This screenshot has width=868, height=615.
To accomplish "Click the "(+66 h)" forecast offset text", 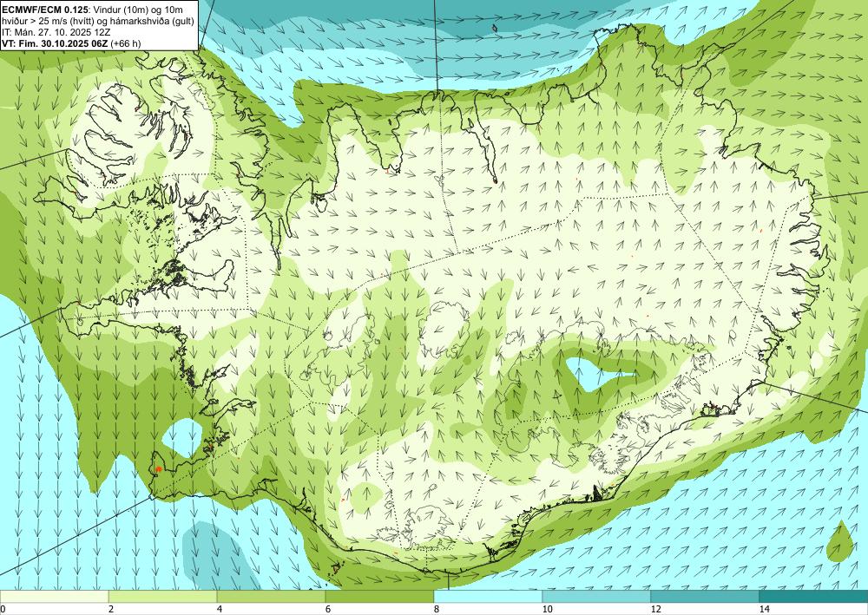I will coord(126,43).
